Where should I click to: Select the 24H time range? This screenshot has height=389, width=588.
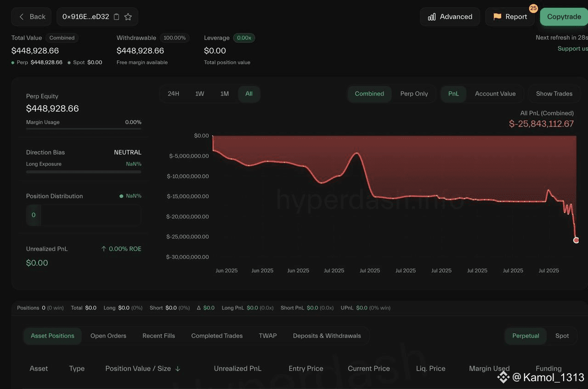[x=173, y=94]
